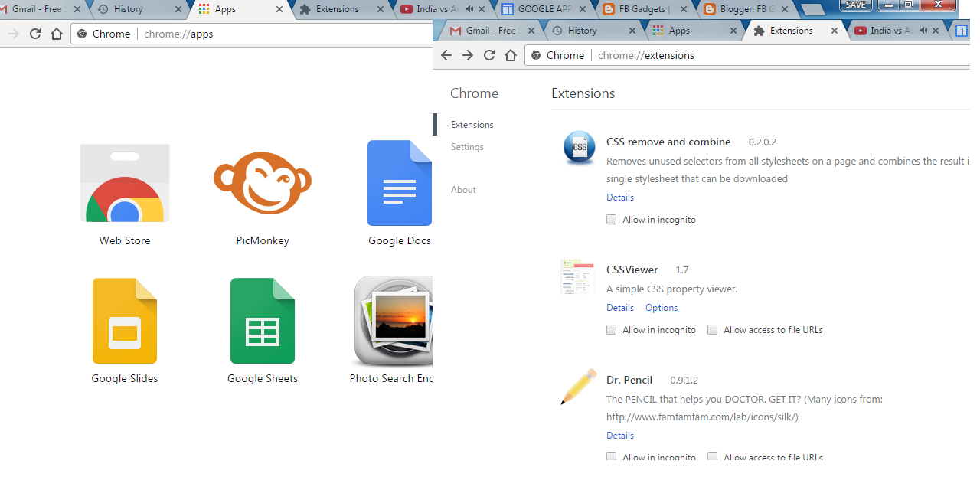This screenshot has width=980, height=477.
Task: Open the FB Gadgets tab in the back window
Action: pyautogui.click(x=642, y=9)
